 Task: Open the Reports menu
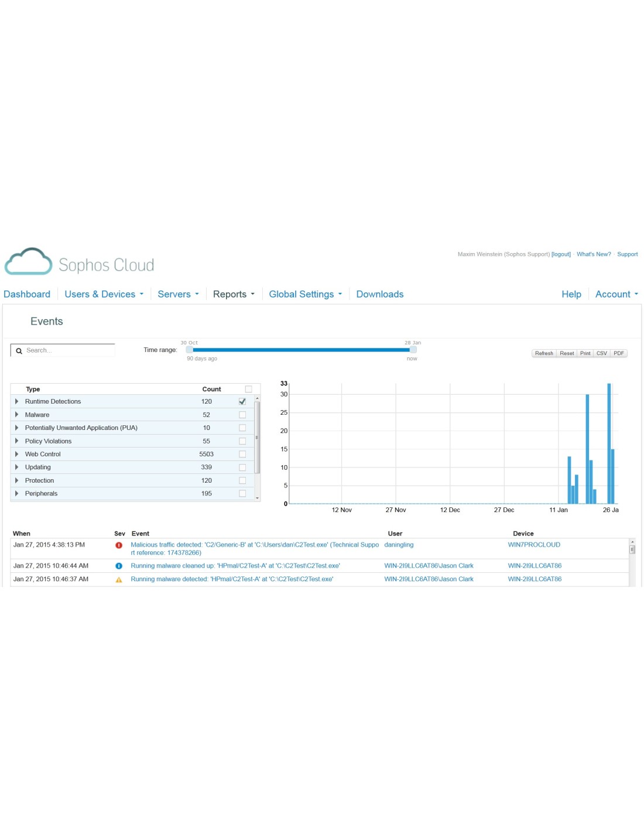233,294
